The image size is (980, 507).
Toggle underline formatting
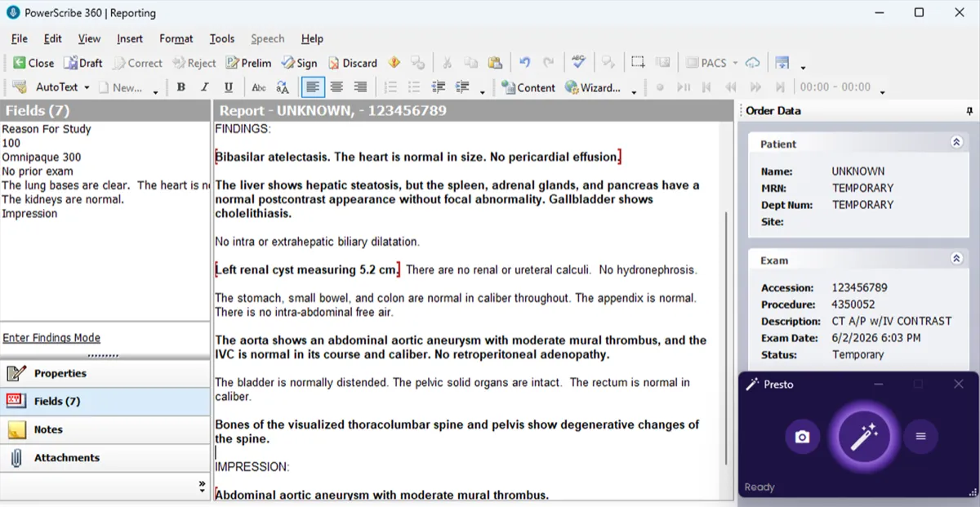[229, 87]
